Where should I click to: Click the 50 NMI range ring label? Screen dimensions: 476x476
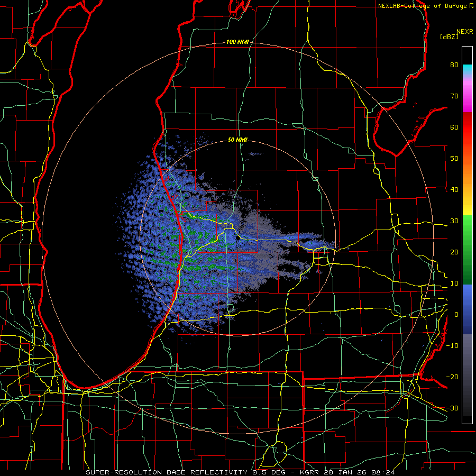pos(237,140)
